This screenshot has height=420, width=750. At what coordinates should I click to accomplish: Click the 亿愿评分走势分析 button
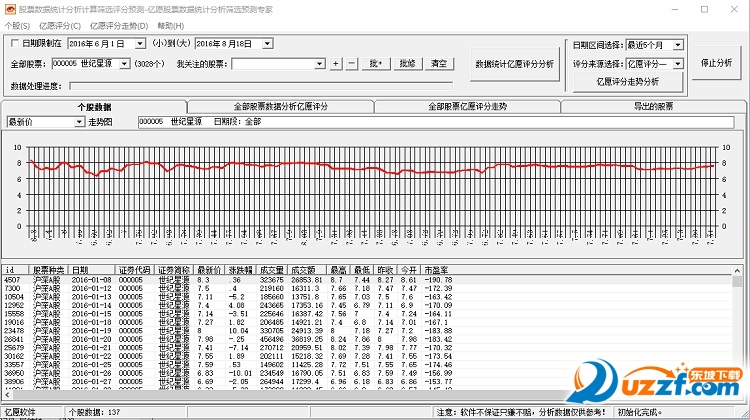click(x=628, y=82)
